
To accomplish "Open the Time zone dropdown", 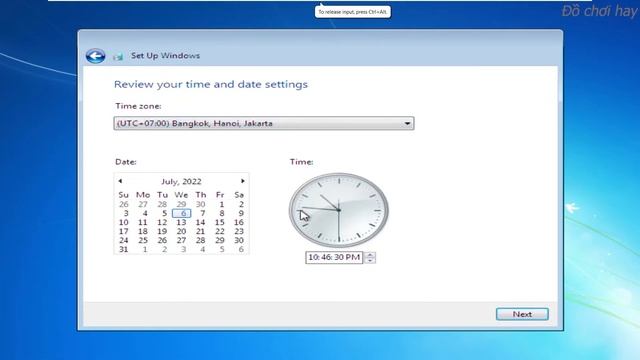I will (x=264, y=123).
